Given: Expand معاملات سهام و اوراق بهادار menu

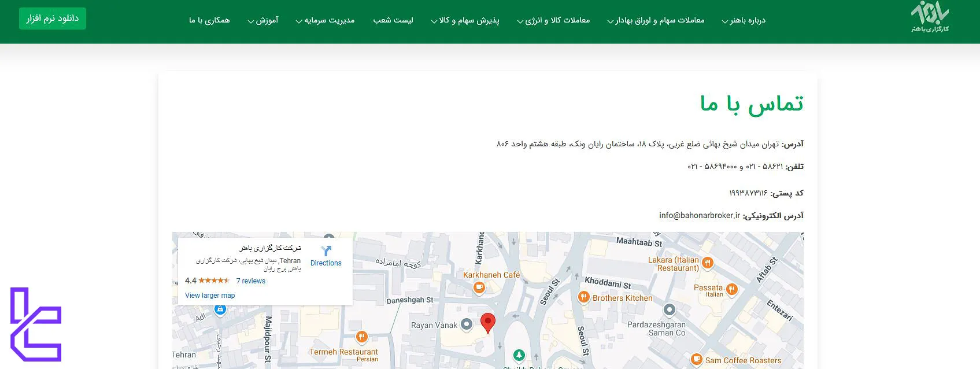Looking at the screenshot, I should tap(656, 21).
